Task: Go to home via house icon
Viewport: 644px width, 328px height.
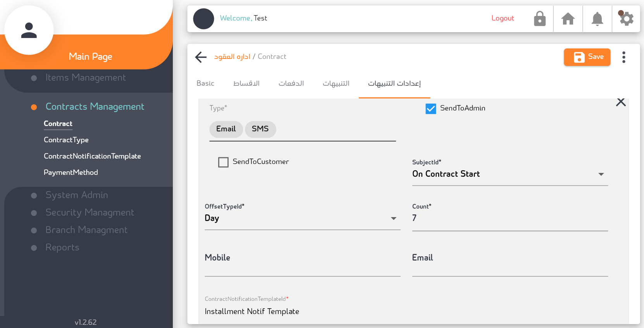Action: pyautogui.click(x=568, y=19)
